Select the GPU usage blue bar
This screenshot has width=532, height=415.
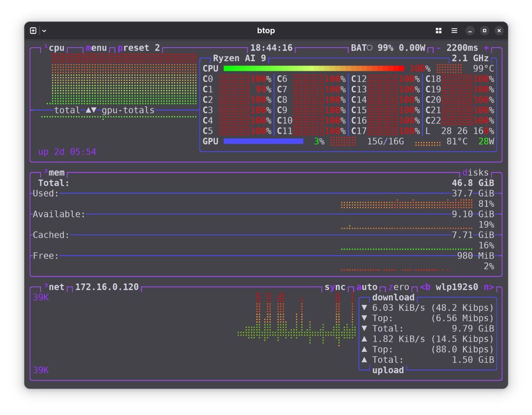[x=263, y=141]
